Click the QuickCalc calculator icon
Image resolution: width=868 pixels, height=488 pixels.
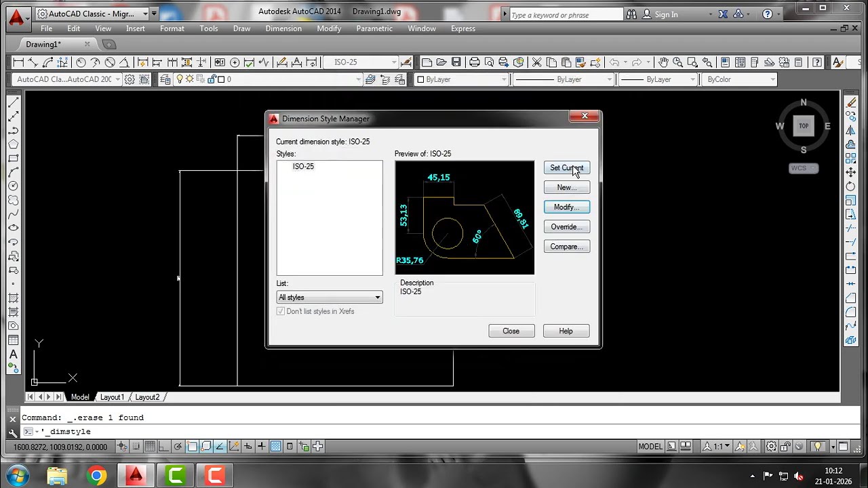[x=799, y=62]
